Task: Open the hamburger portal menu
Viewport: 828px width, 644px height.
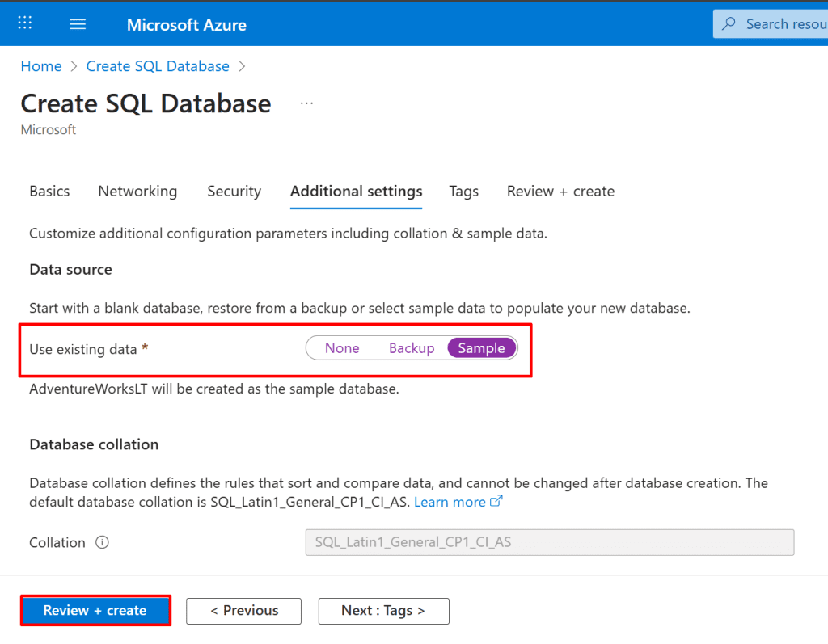Action: [x=78, y=24]
